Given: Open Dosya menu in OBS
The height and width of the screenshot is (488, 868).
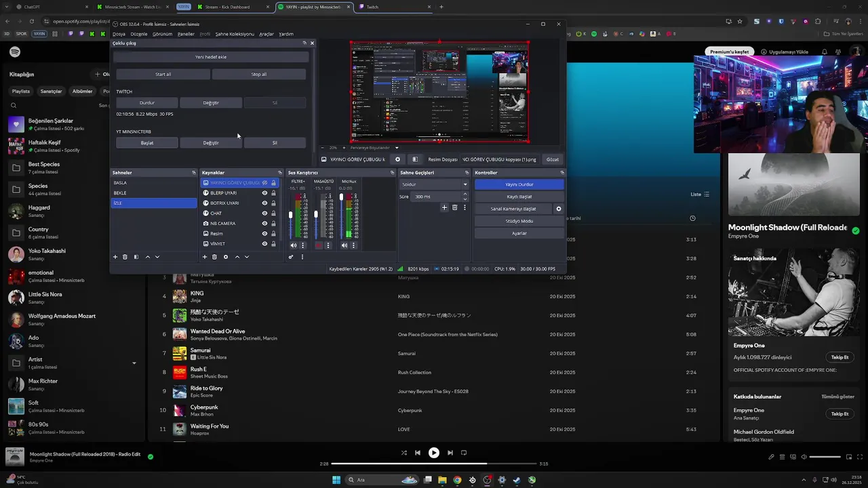Looking at the screenshot, I should (x=119, y=34).
